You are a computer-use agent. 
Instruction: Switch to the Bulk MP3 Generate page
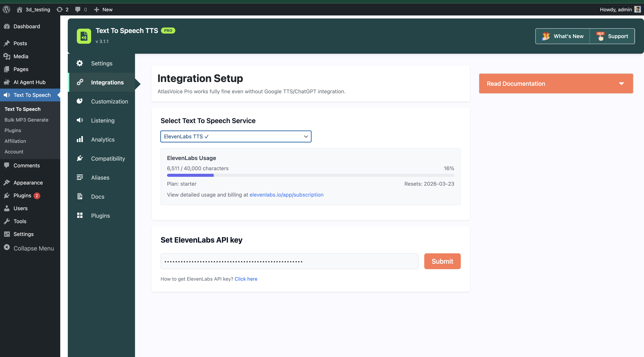(26, 120)
